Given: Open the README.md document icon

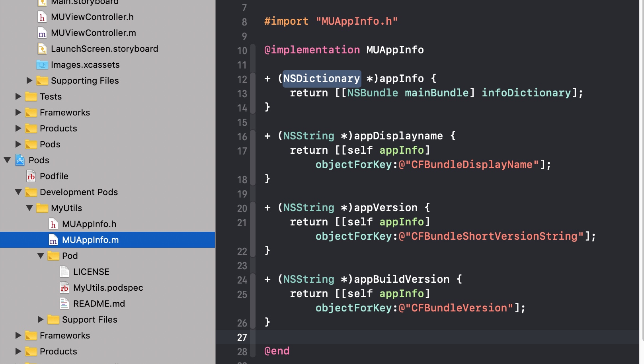Looking at the screenshot, I should pyautogui.click(x=64, y=303).
